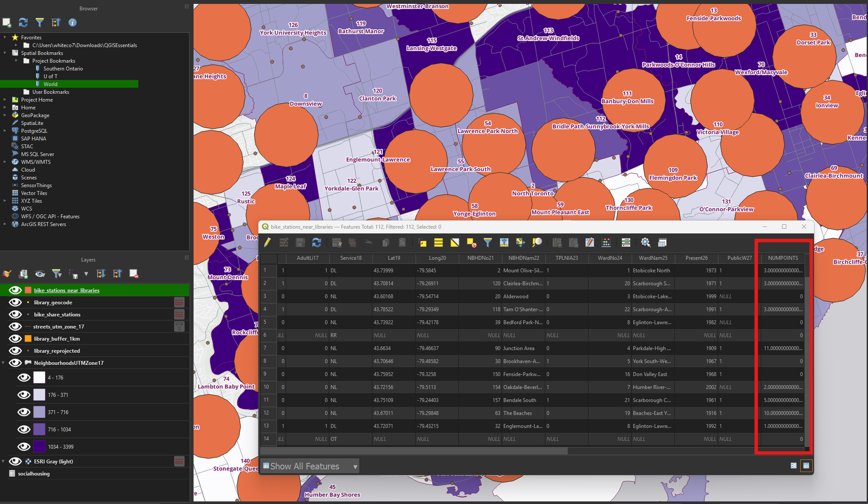Select the XYZ Tiles browser entry

click(x=31, y=201)
